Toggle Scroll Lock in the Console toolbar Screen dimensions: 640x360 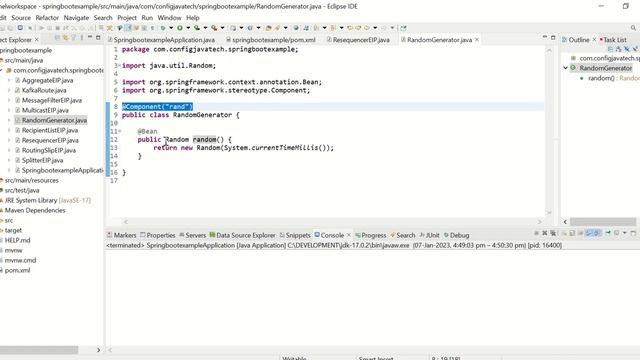(572, 233)
